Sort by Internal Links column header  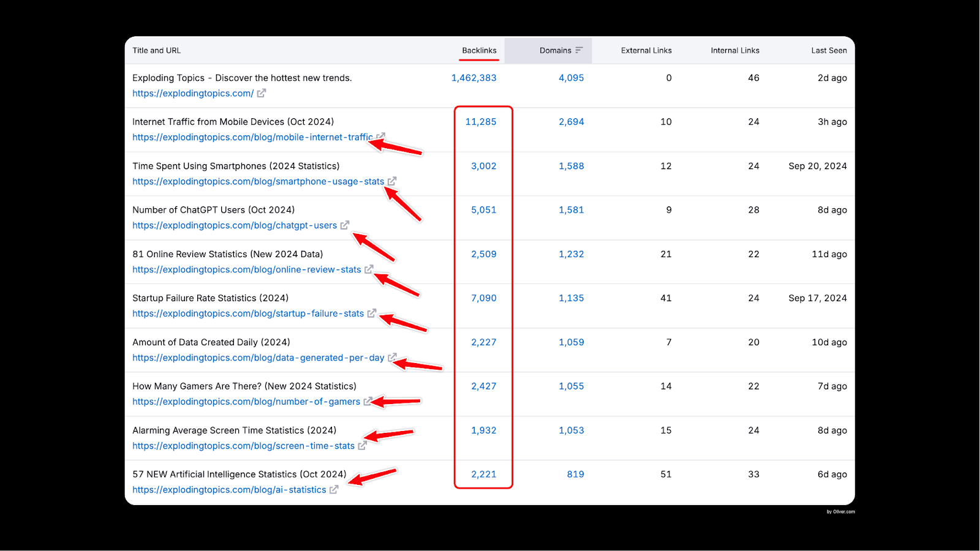coord(735,50)
